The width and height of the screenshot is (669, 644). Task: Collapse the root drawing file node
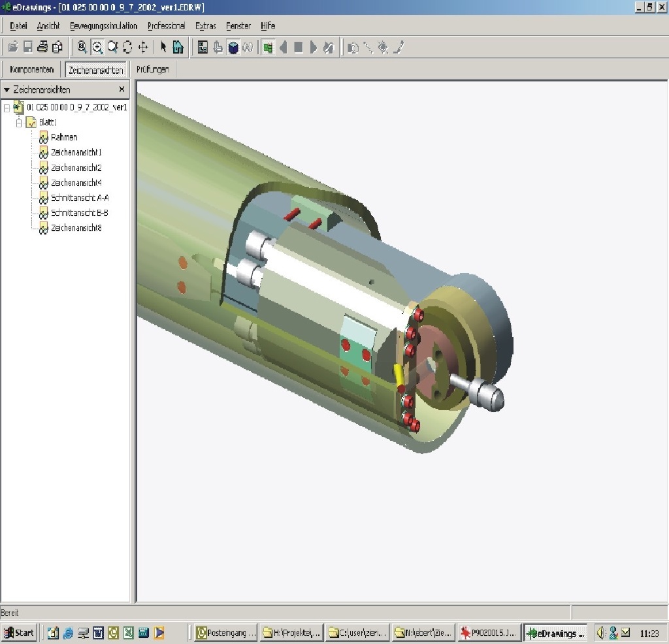tap(7, 107)
